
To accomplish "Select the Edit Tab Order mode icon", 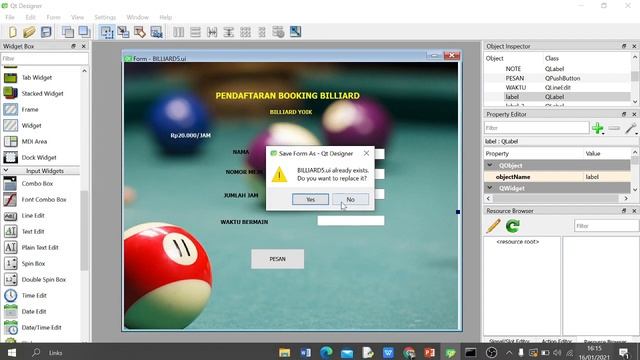I will point(156,32).
